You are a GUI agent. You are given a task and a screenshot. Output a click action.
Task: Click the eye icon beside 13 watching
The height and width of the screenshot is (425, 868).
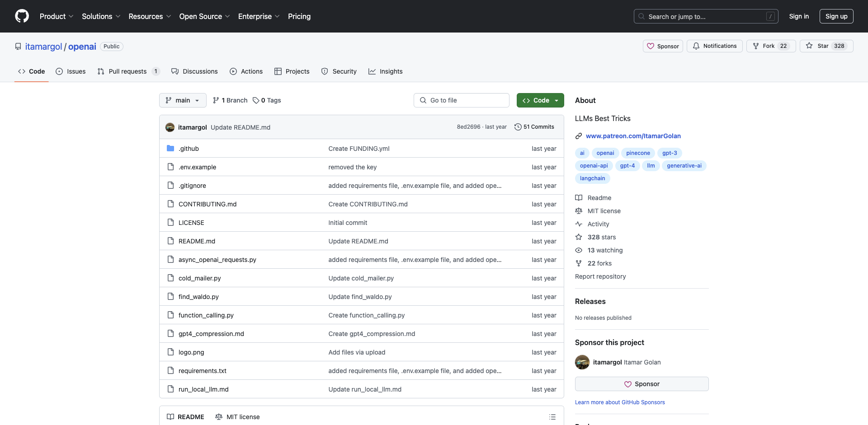[579, 250]
